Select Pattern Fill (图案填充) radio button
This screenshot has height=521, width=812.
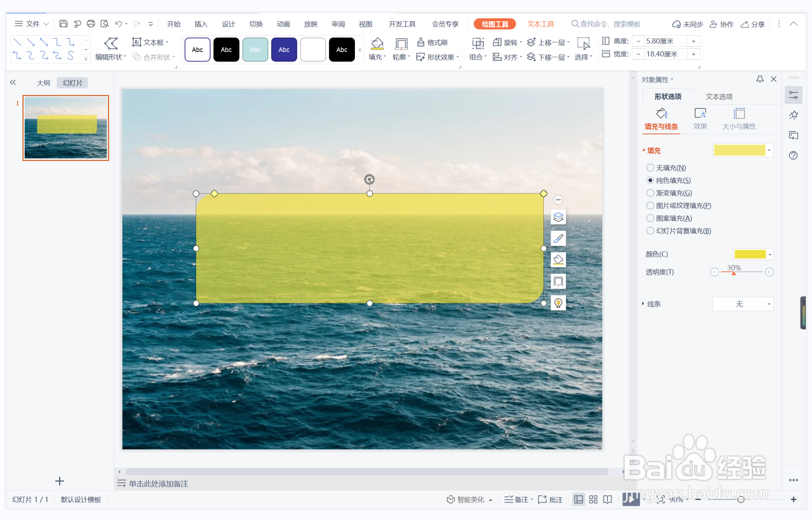(x=650, y=218)
